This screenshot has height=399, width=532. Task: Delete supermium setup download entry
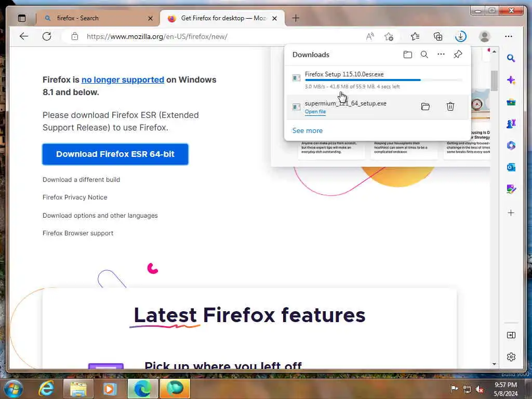(450, 107)
